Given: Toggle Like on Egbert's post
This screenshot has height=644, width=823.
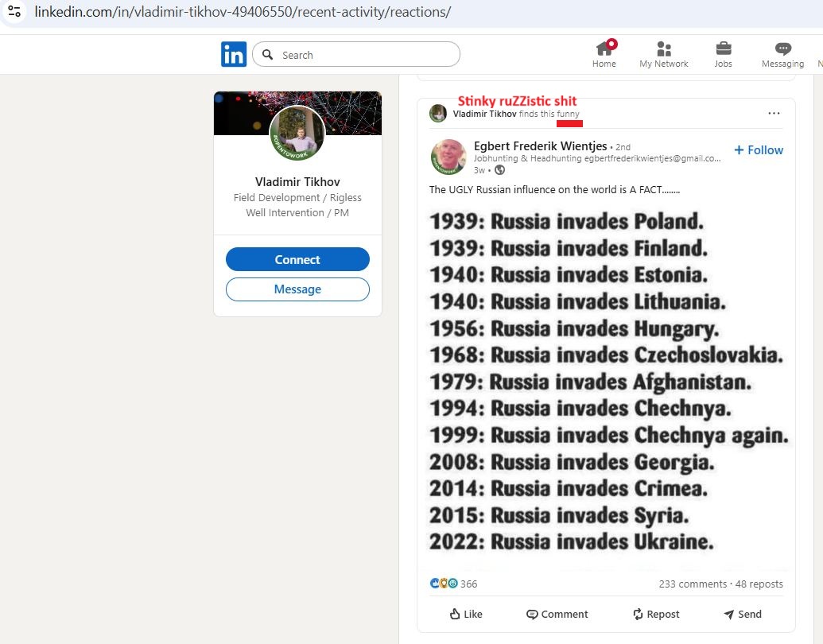Looking at the screenshot, I should [465, 614].
